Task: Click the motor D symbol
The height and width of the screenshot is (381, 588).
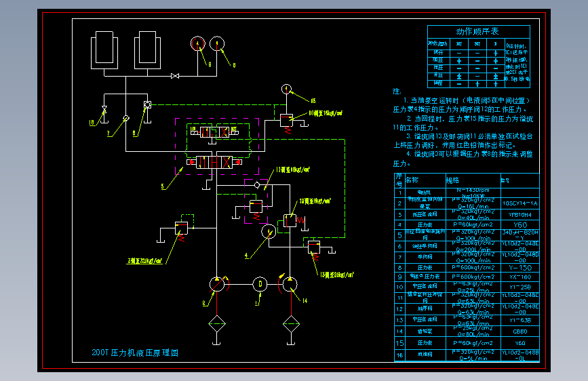Action: [260, 284]
